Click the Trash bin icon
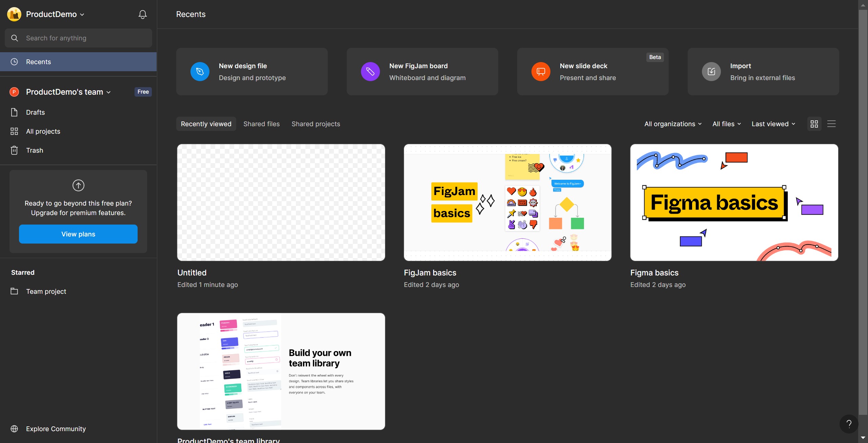 coord(14,150)
